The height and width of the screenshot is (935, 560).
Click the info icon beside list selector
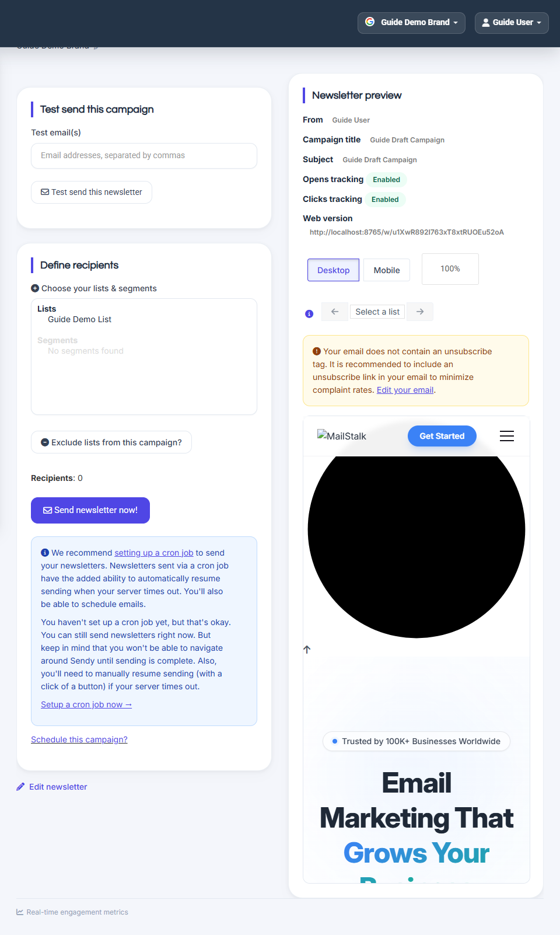309,314
